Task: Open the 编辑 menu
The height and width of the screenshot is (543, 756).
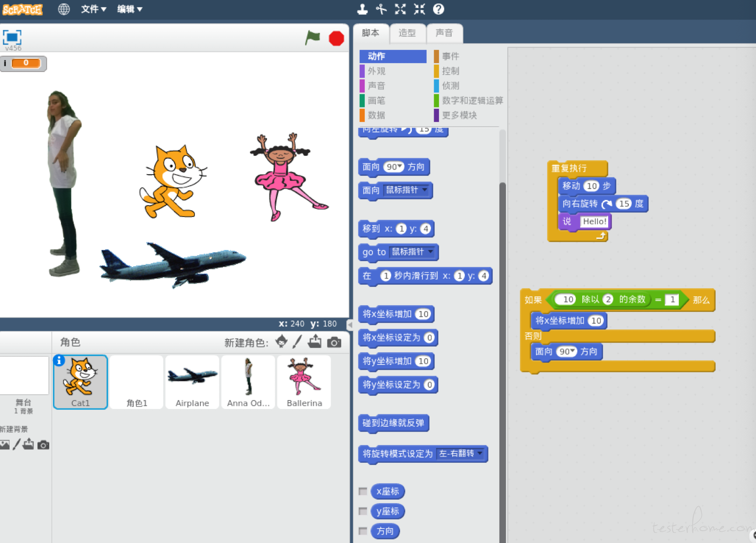Action: (x=130, y=9)
